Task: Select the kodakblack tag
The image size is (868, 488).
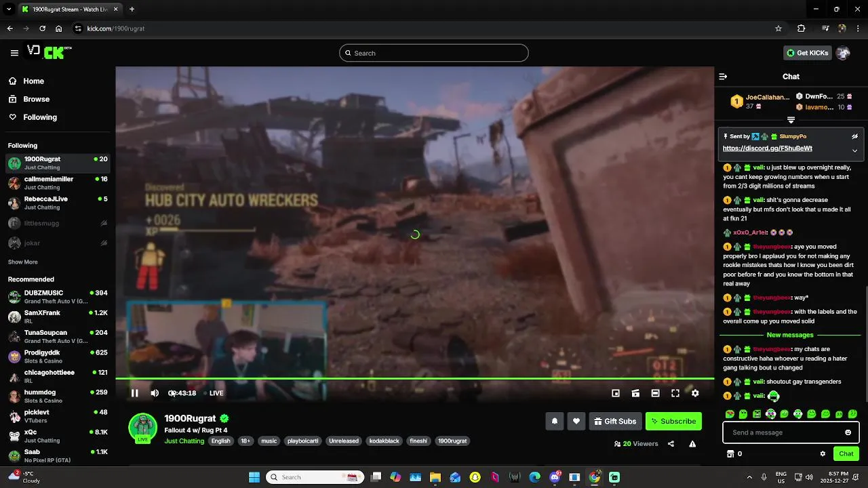Action: 384,441
